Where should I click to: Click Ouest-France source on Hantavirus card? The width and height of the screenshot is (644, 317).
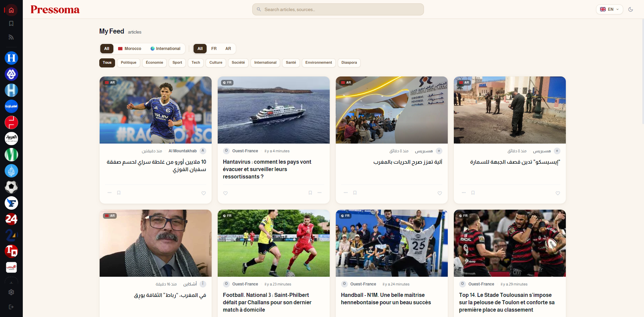point(245,151)
